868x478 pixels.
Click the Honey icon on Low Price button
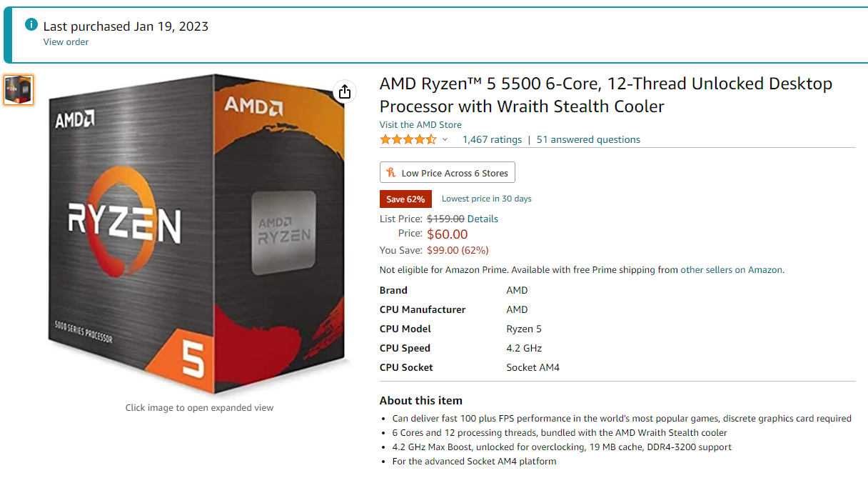(x=391, y=173)
